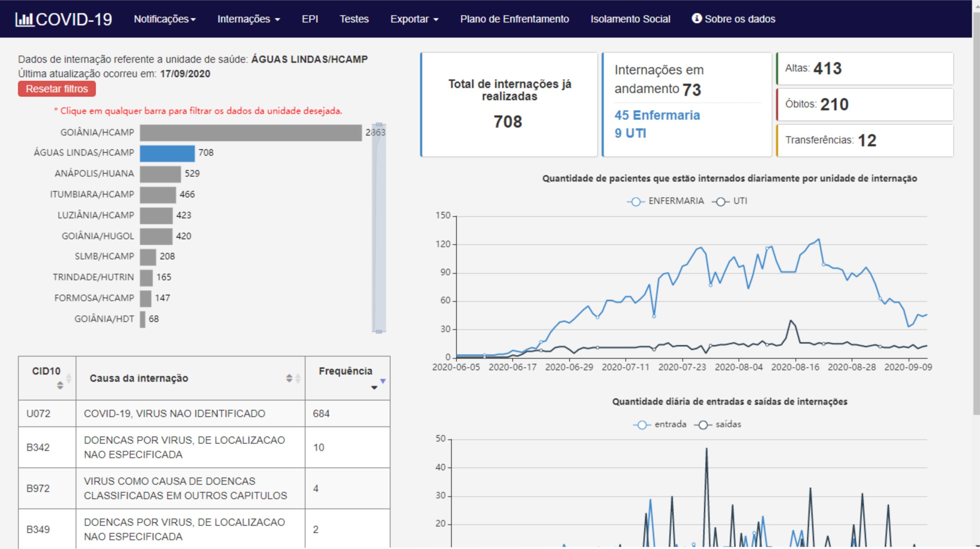Click the top handle of bar chart zoom slider
This screenshot has height=549, width=980.
[x=379, y=124]
